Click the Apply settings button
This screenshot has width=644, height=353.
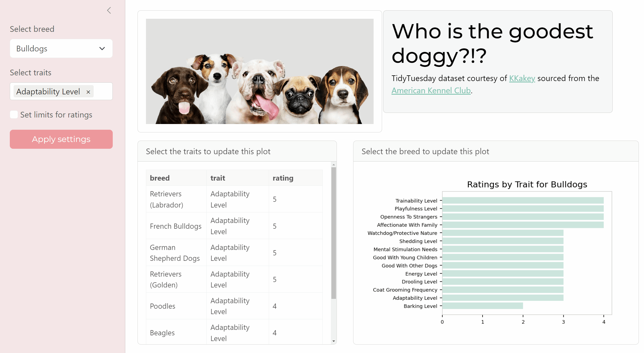(61, 139)
